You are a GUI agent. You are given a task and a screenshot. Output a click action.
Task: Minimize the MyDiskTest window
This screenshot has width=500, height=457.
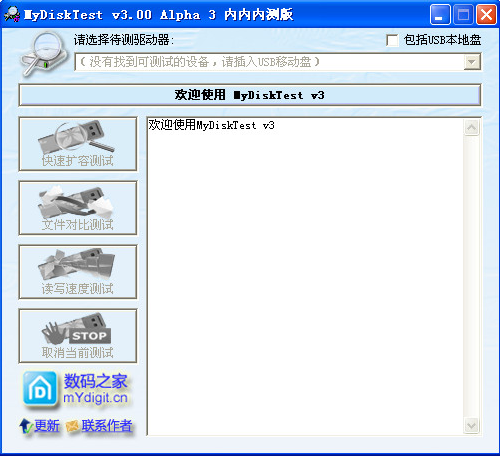440,15
